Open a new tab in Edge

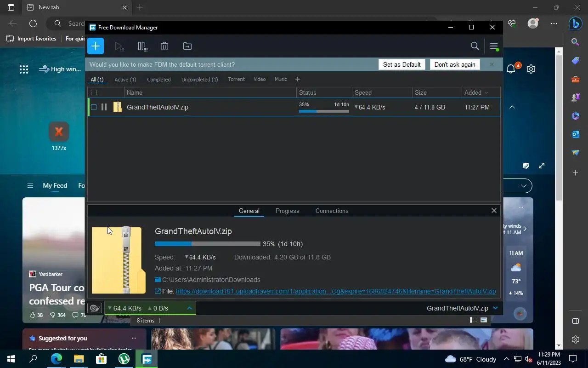[x=140, y=7]
